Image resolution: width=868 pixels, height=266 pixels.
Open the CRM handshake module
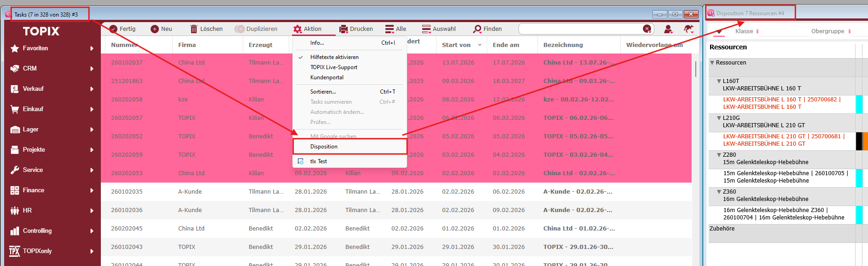[x=15, y=69]
